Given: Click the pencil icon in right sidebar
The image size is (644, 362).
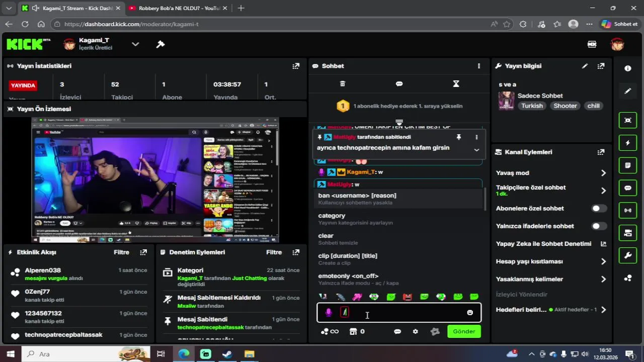Looking at the screenshot, I should 628,91.
